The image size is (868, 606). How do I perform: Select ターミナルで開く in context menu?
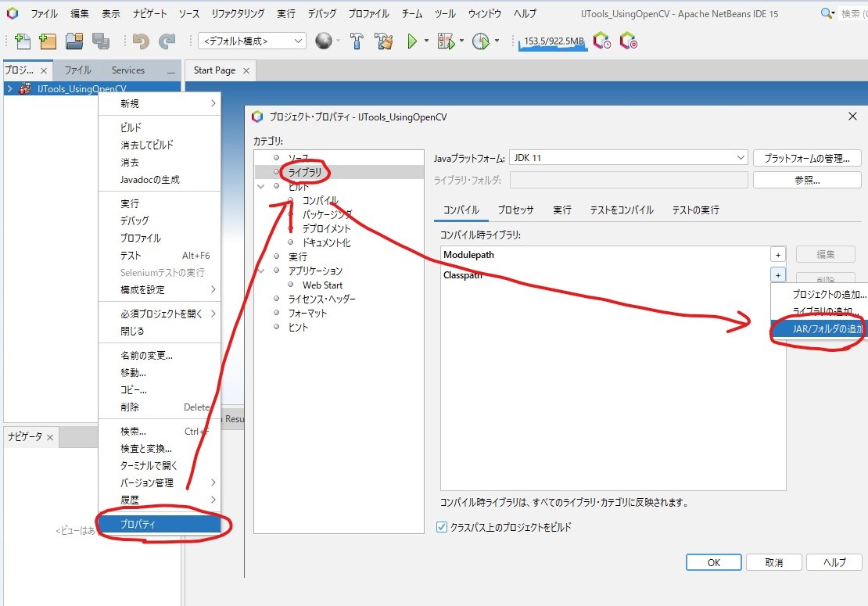click(x=159, y=465)
